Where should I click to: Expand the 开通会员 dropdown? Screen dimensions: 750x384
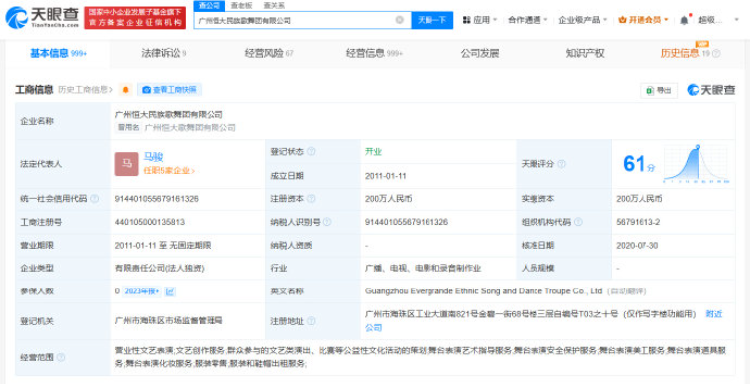click(x=643, y=20)
